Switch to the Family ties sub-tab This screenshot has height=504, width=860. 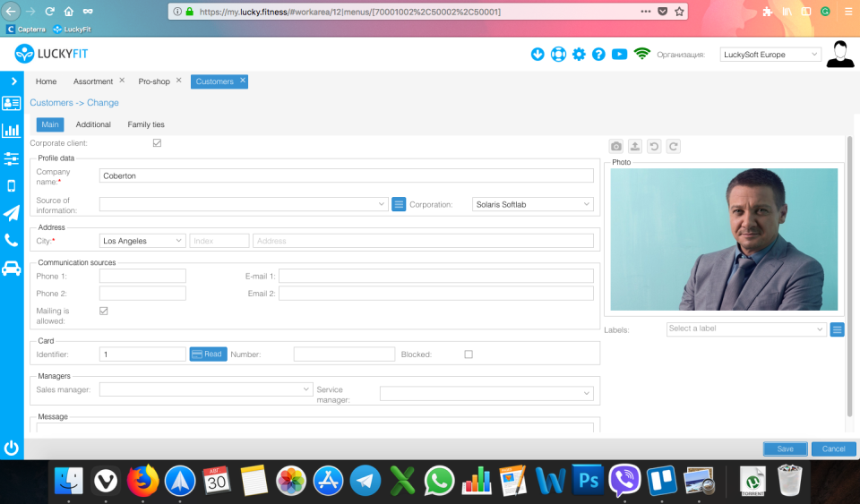coord(146,124)
